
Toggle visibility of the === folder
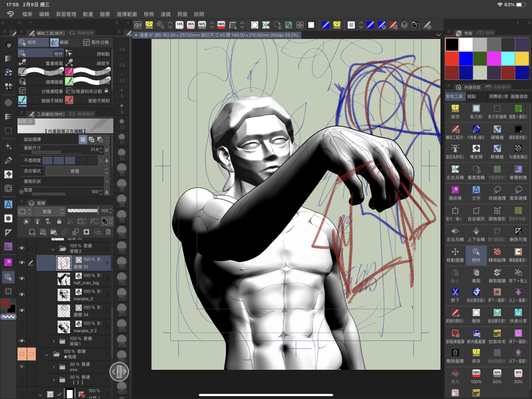(22, 367)
